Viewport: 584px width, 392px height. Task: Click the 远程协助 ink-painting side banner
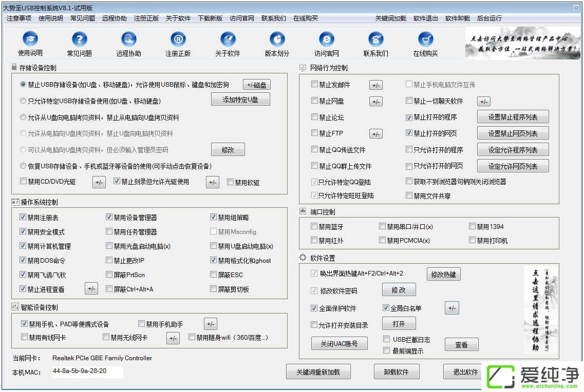point(541,309)
